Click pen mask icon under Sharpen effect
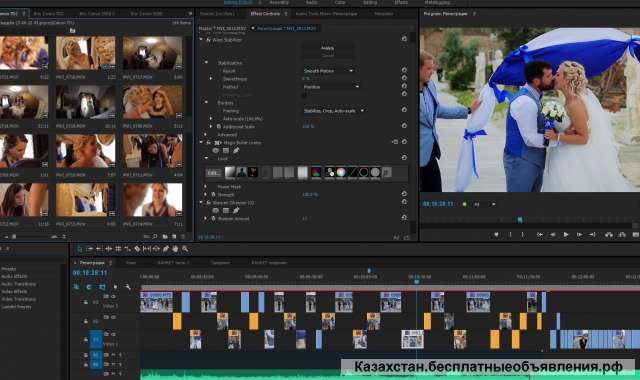 click(x=236, y=211)
